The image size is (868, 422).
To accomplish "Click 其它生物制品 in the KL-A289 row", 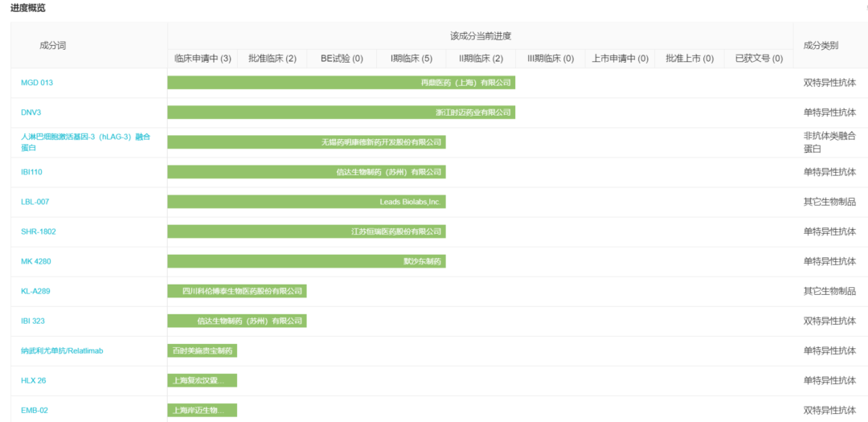I will 829,291.
